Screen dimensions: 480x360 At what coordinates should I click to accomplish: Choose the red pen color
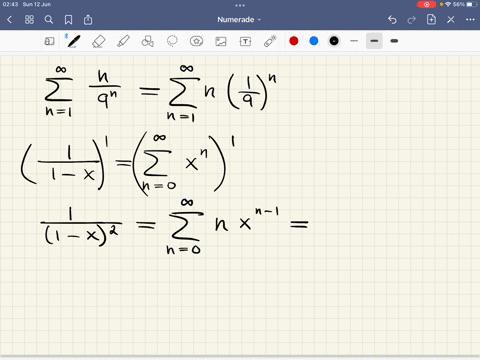(294, 41)
